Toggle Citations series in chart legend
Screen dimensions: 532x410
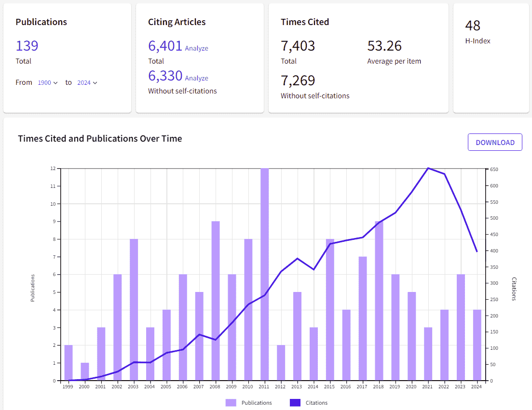coord(316,403)
